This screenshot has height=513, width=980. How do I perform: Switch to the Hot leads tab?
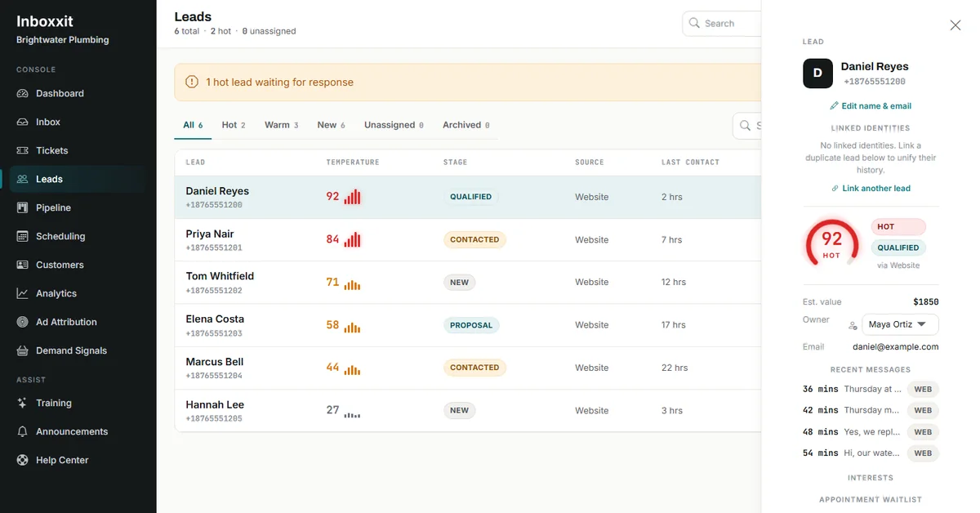tap(234, 125)
